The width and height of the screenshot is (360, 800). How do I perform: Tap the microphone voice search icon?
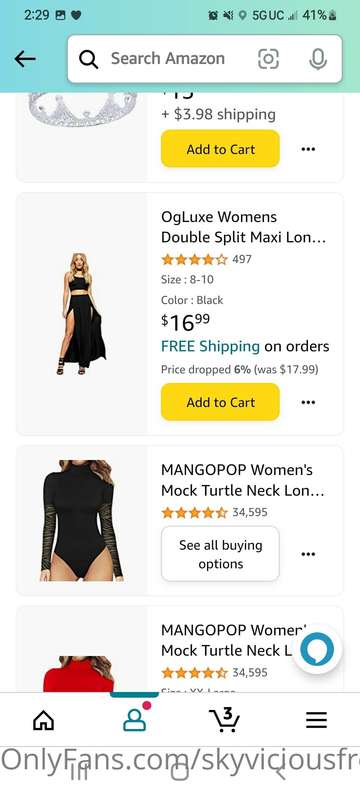(318, 59)
